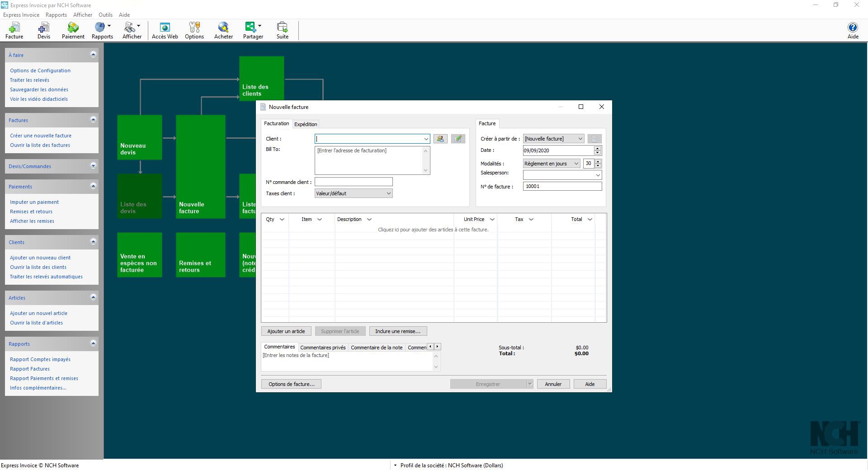
Task: Open the Afficher menu in menu bar
Action: pyautogui.click(x=83, y=15)
